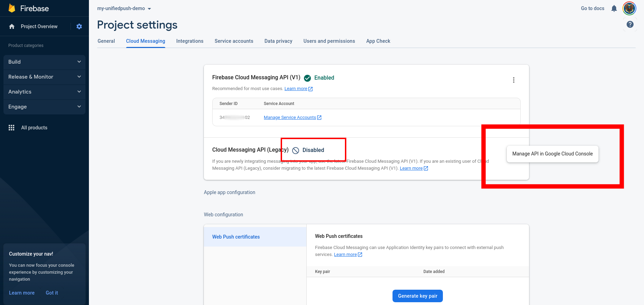Image resolution: width=644 pixels, height=305 pixels.
Task: Click Learn more in Customize your nav card
Action: click(x=22, y=293)
